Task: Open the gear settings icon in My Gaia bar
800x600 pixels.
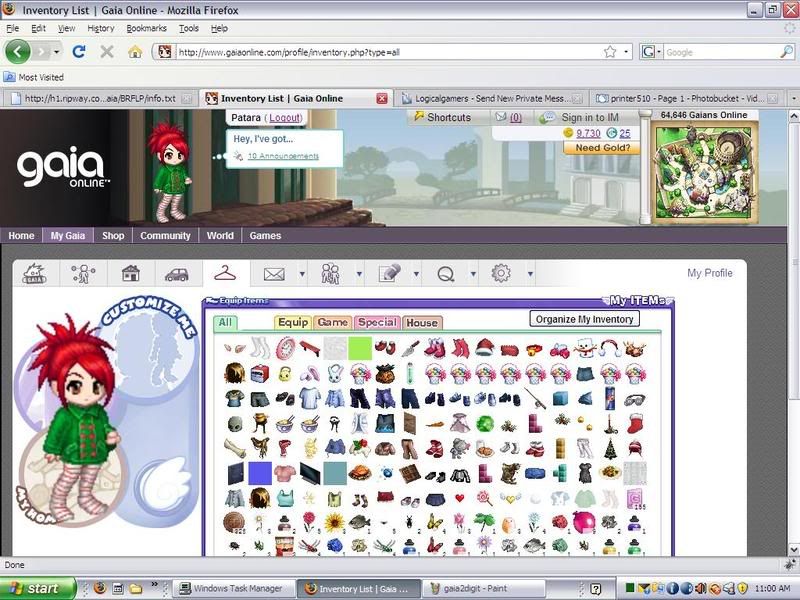Action: coord(501,273)
